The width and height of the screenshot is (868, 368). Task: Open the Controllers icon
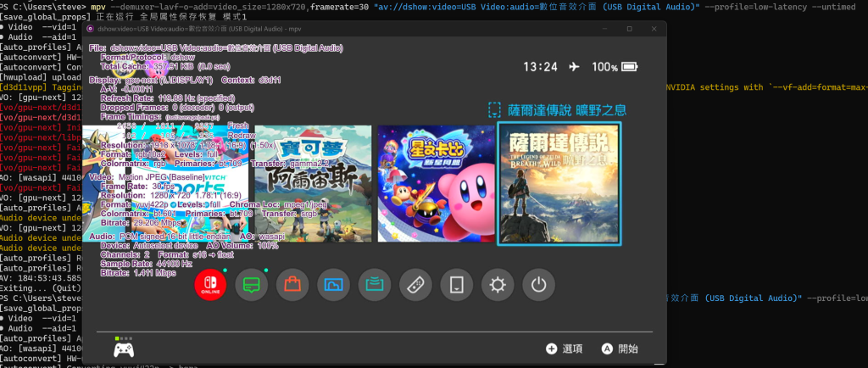click(415, 285)
